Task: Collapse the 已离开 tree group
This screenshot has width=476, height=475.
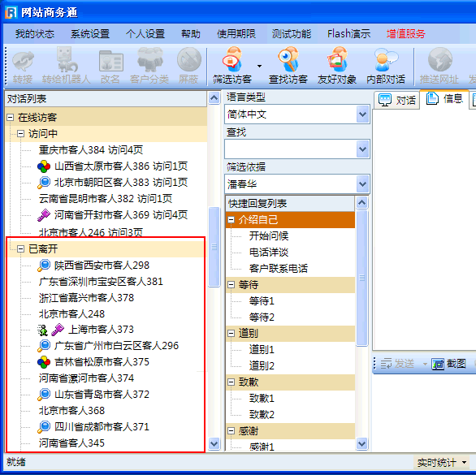Action: click(x=20, y=249)
